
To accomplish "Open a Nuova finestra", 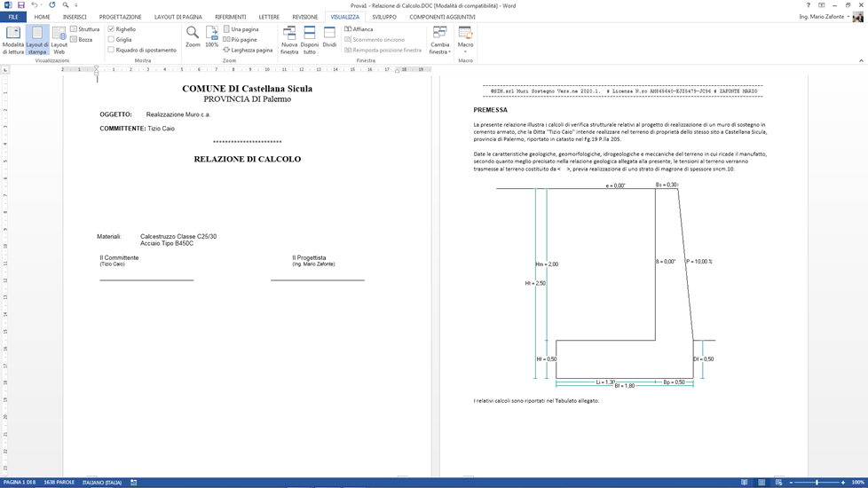I will point(289,40).
